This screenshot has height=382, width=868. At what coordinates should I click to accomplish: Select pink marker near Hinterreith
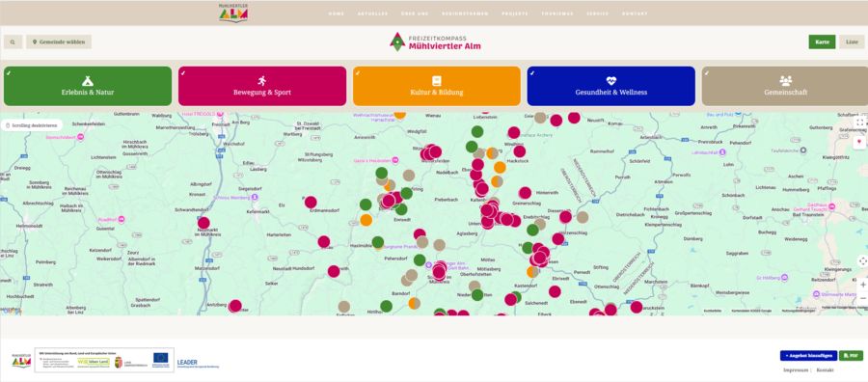525,193
